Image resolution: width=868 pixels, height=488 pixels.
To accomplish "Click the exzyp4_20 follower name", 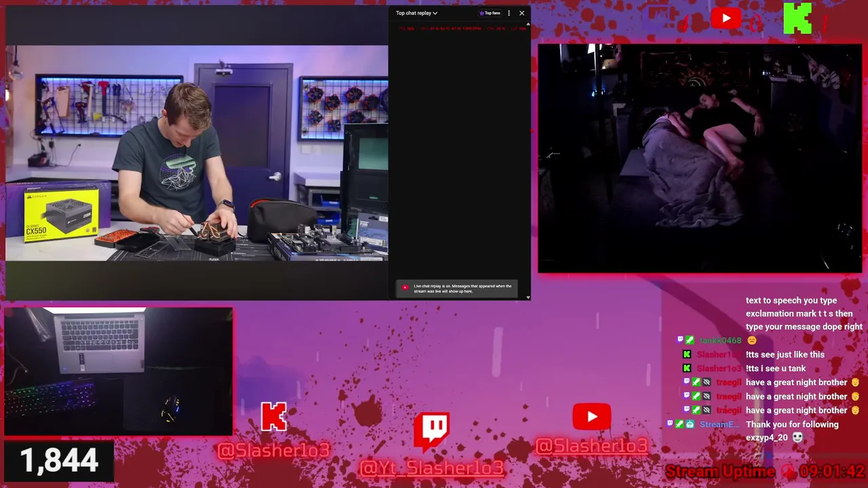I will coord(767,438).
